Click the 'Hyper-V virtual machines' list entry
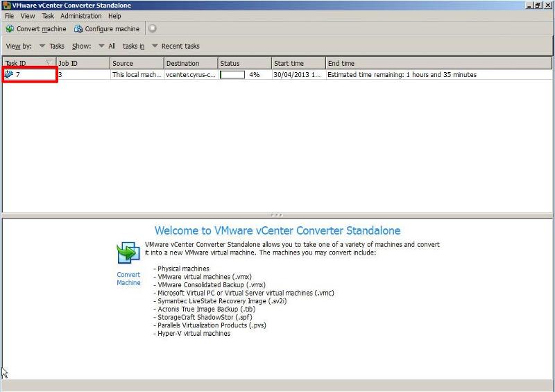 [194, 333]
